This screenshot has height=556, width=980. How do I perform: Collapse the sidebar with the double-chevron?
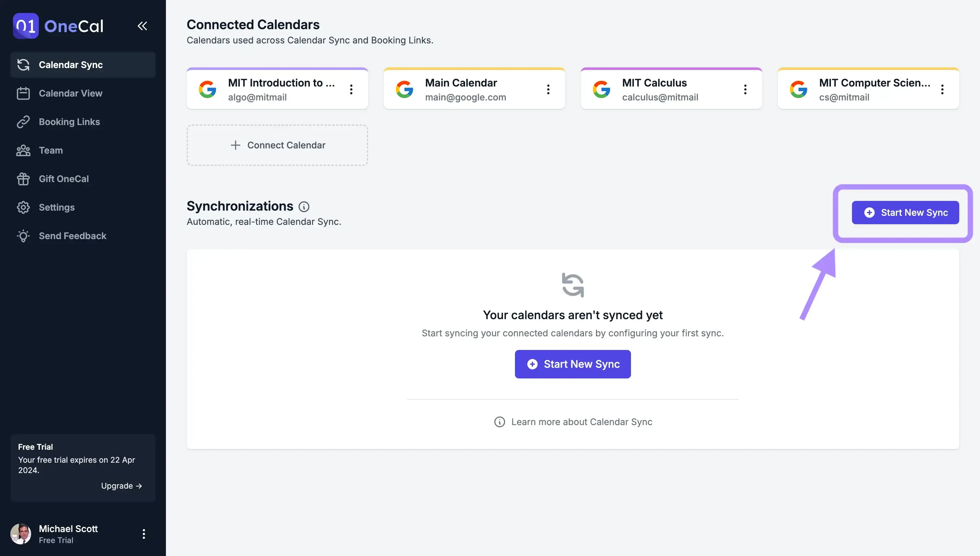pyautogui.click(x=143, y=26)
